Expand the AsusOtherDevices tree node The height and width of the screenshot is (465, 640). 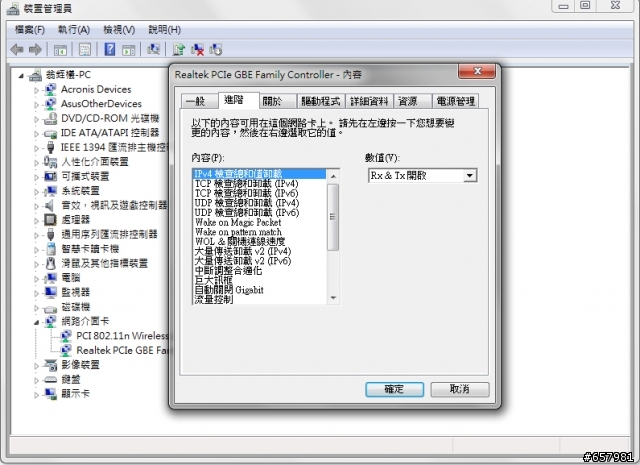[x=36, y=105]
